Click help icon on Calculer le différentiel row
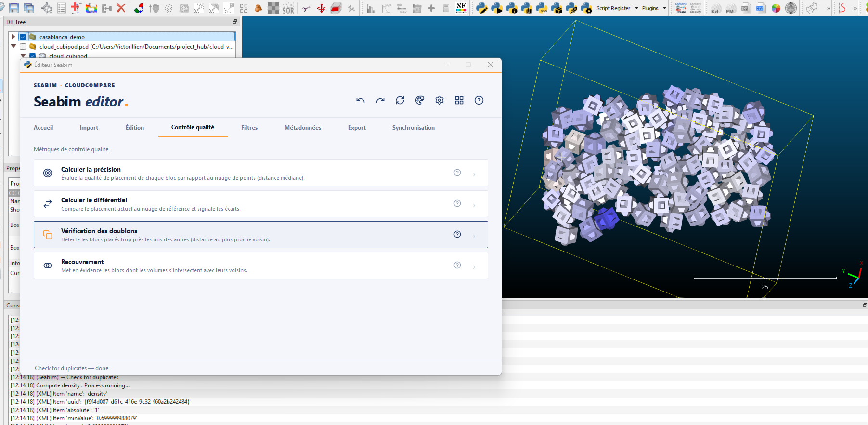Screen dimensions: 868x425 coord(457,203)
